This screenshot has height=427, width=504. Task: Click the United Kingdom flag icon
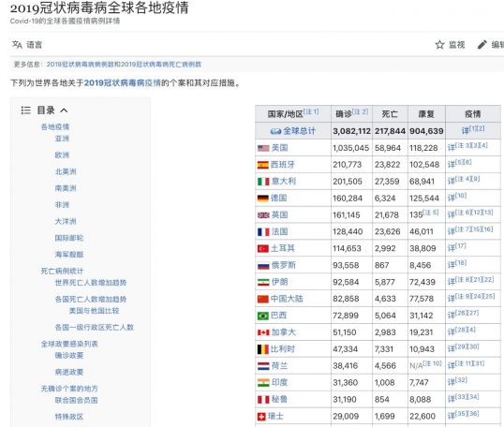click(x=263, y=215)
